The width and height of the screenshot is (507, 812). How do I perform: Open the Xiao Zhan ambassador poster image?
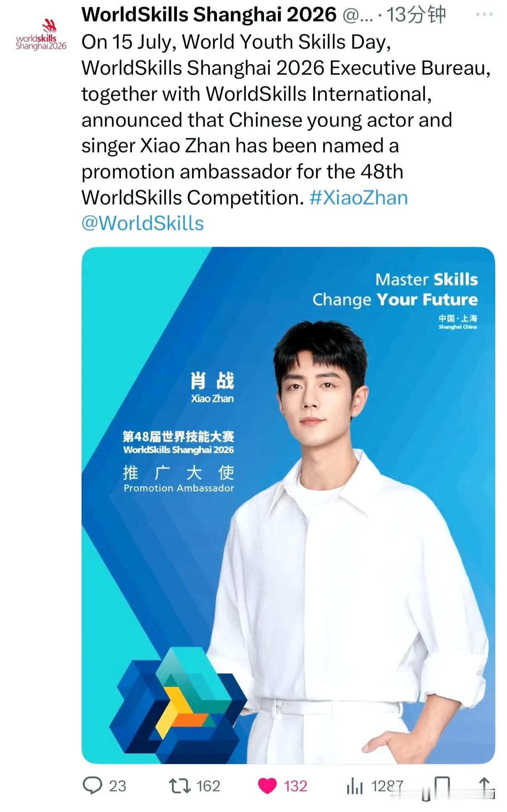click(x=288, y=505)
